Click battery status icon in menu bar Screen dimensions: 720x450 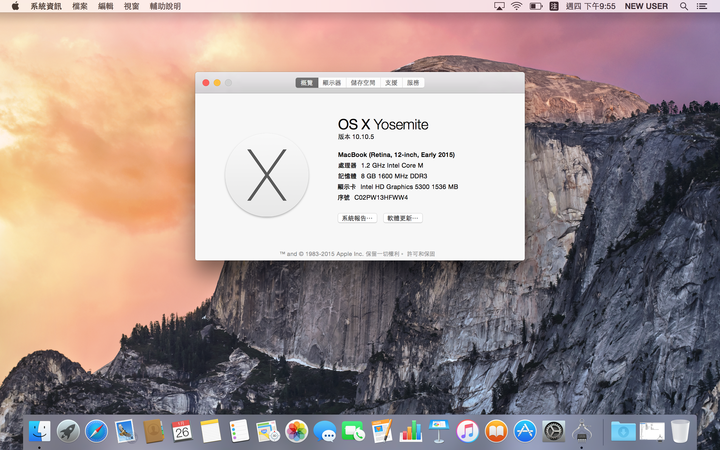535,6
